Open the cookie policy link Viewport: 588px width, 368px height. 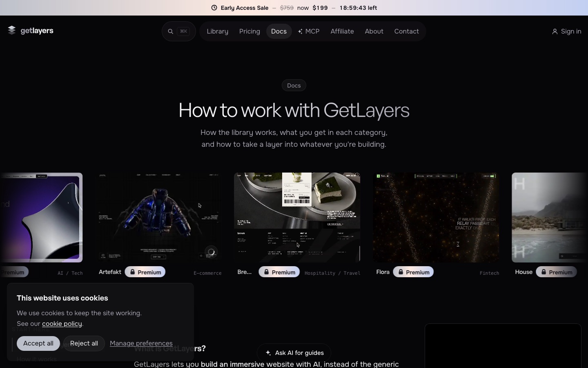(x=62, y=324)
